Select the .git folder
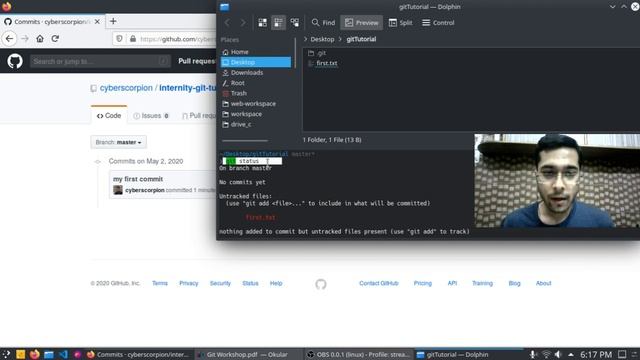The image size is (640, 360). click(317, 53)
